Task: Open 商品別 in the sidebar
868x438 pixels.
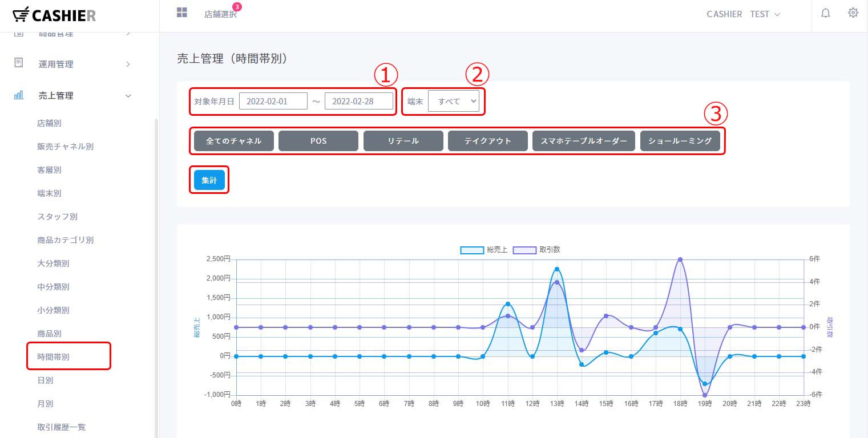Action: click(49, 334)
